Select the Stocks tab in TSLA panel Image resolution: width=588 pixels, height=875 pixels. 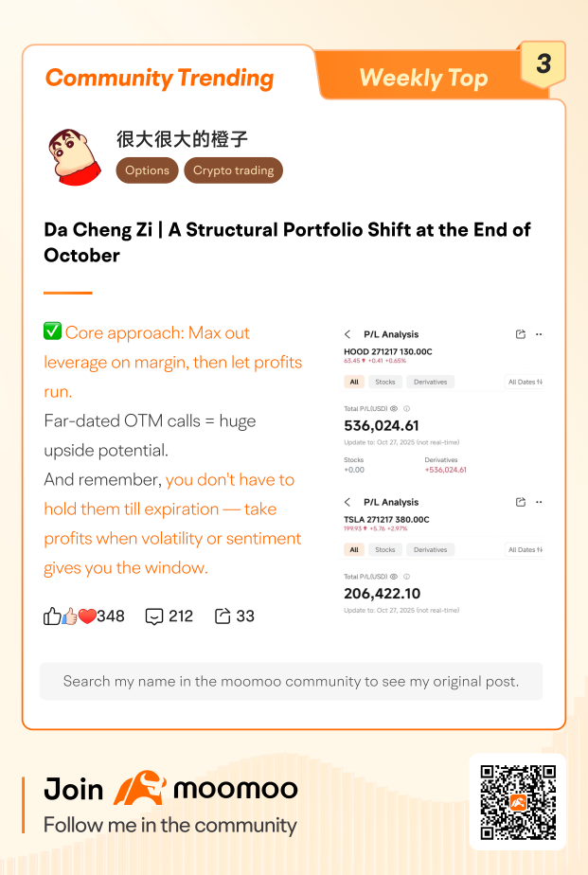(x=385, y=549)
